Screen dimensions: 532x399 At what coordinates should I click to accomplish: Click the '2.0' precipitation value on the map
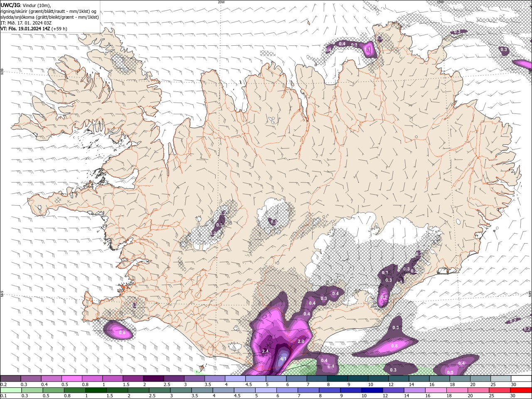301,341
